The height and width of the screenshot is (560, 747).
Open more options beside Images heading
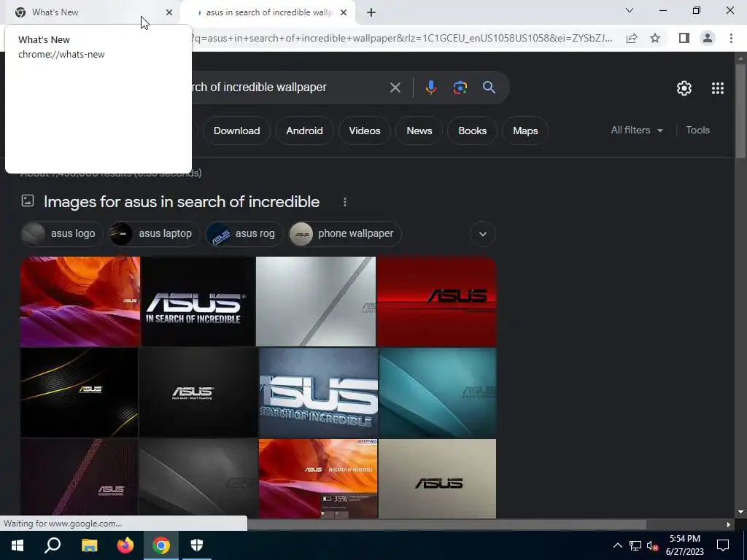345,202
